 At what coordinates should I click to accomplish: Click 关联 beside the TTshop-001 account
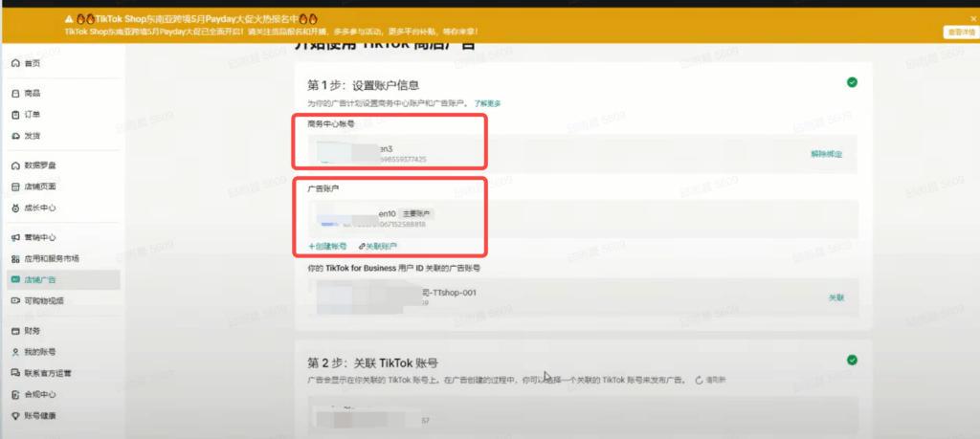tap(836, 297)
